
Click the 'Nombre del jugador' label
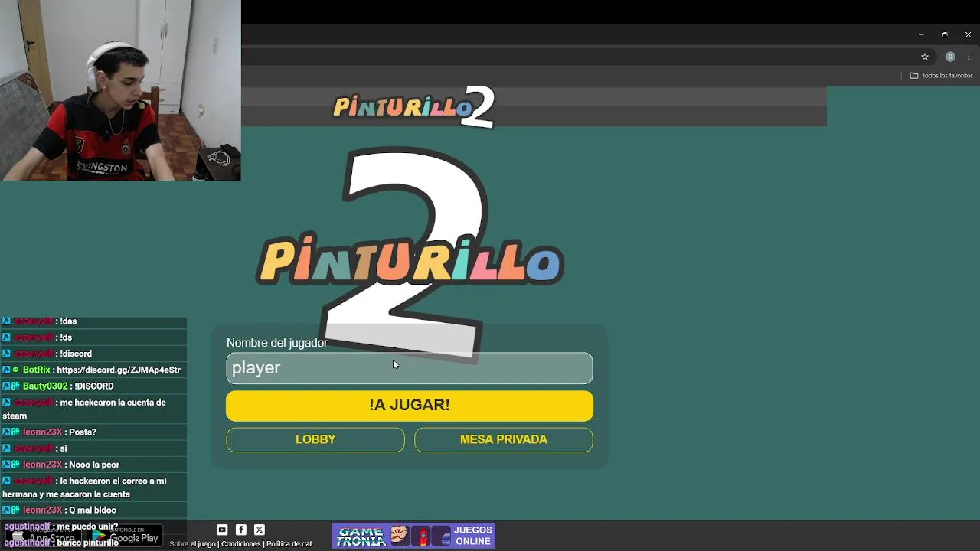pyautogui.click(x=276, y=343)
